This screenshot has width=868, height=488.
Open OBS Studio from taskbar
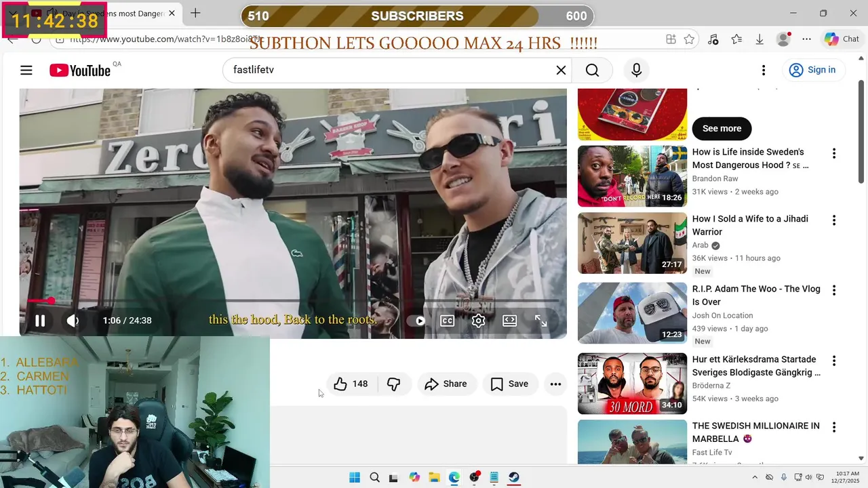pos(475,477)
